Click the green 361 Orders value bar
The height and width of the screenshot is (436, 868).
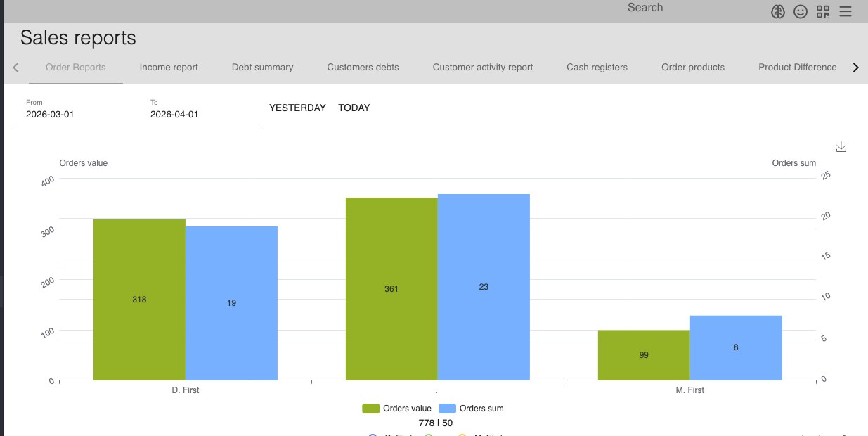click(x=391, y=288)
